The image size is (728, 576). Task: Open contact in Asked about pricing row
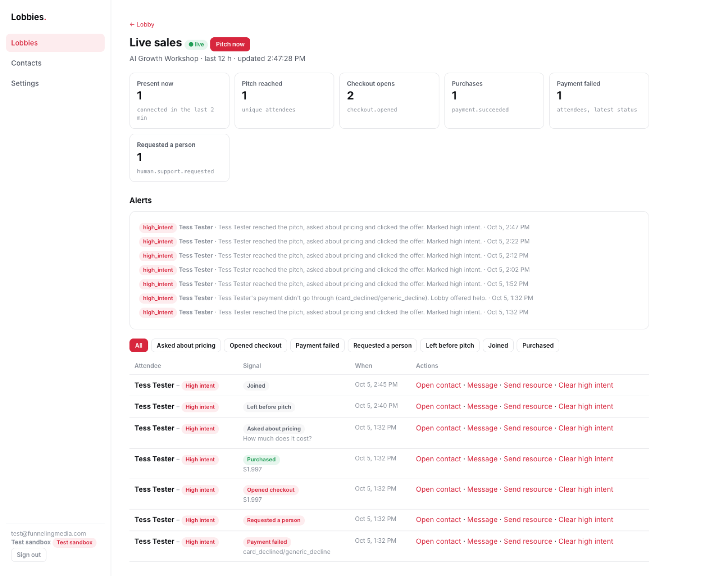438,428
